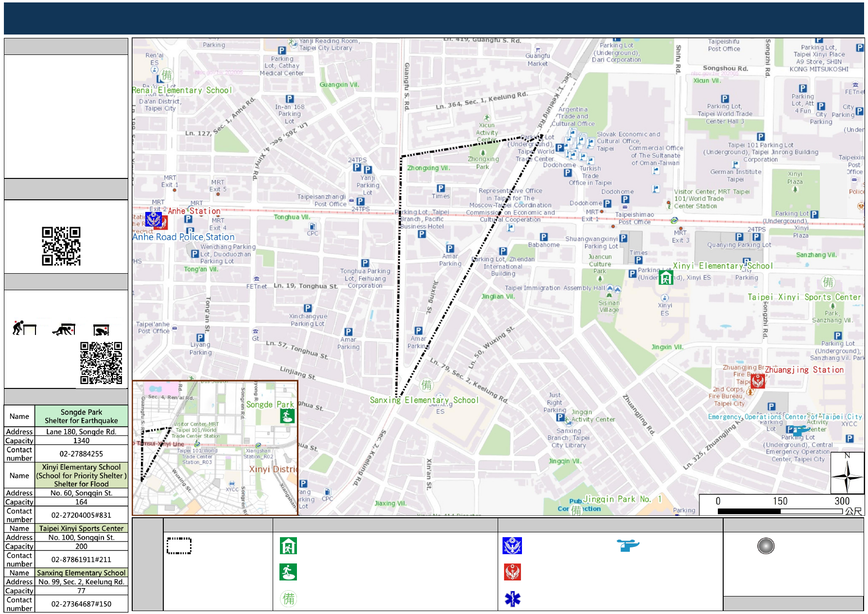868x614 pixels.
Task: Select the address cell 'No. 99, Sec. 2, Keelung Rd.'
Action: 81,581
